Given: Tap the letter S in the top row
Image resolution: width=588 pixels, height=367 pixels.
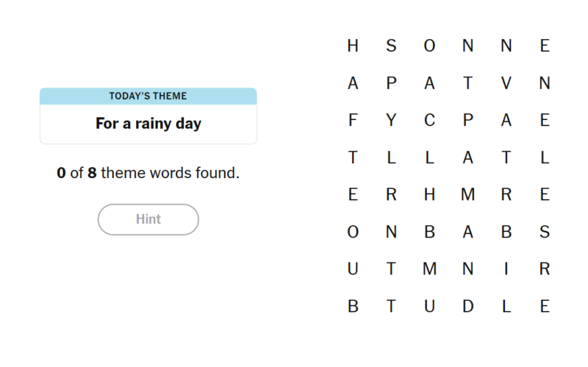Looking at the screenshot, I should (x=391, y=46).
